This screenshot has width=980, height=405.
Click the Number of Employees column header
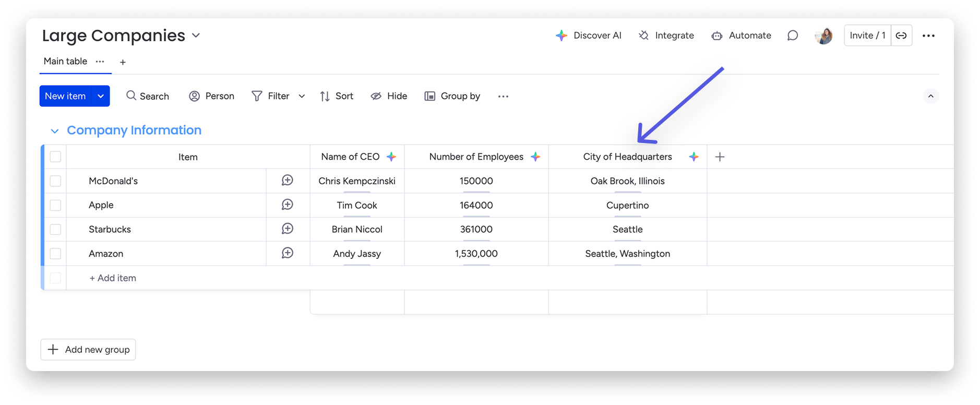click(476, 157)
